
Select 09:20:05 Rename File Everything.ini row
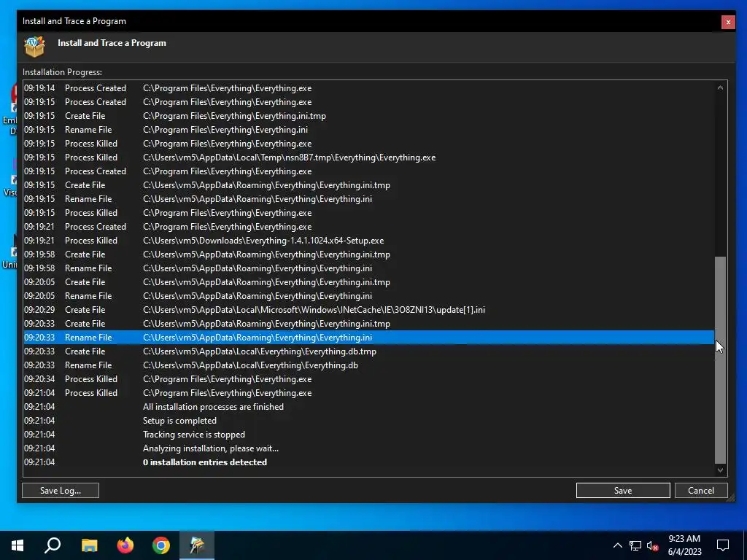click(x=368, y=296)
